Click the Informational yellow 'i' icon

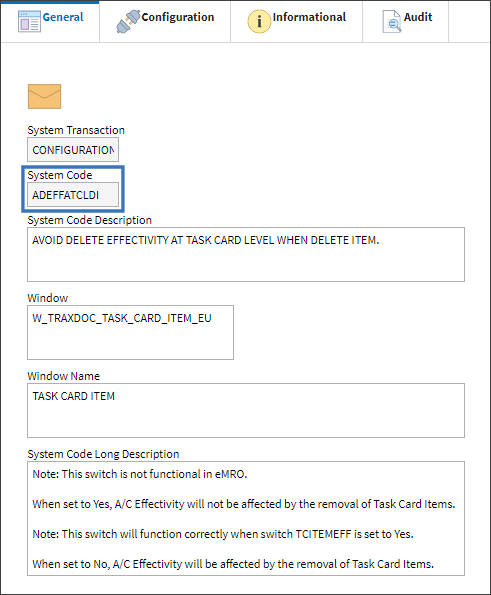(x=259, y=21)
